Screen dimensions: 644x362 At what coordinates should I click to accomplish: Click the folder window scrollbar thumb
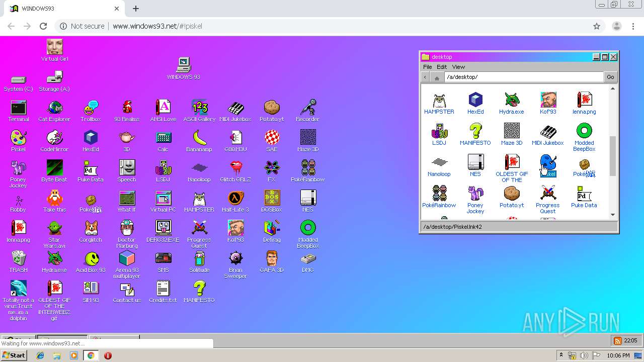coord(613,156)
